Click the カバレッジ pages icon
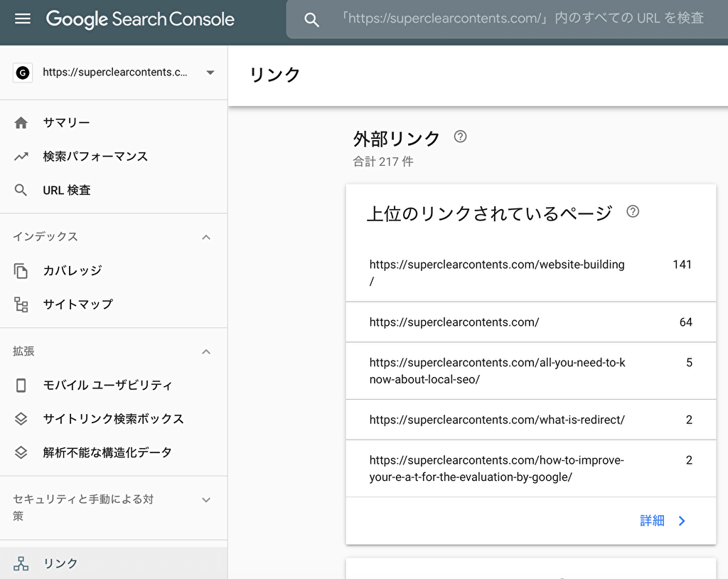The height and width of the screenshot is (579, 728). click(x=21, y=271)
